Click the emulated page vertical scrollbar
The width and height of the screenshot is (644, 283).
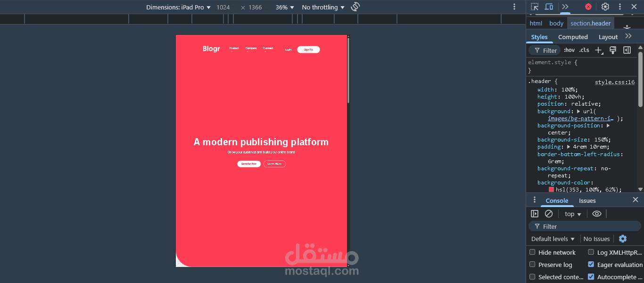pyautogui.click(x=348, y=70)
